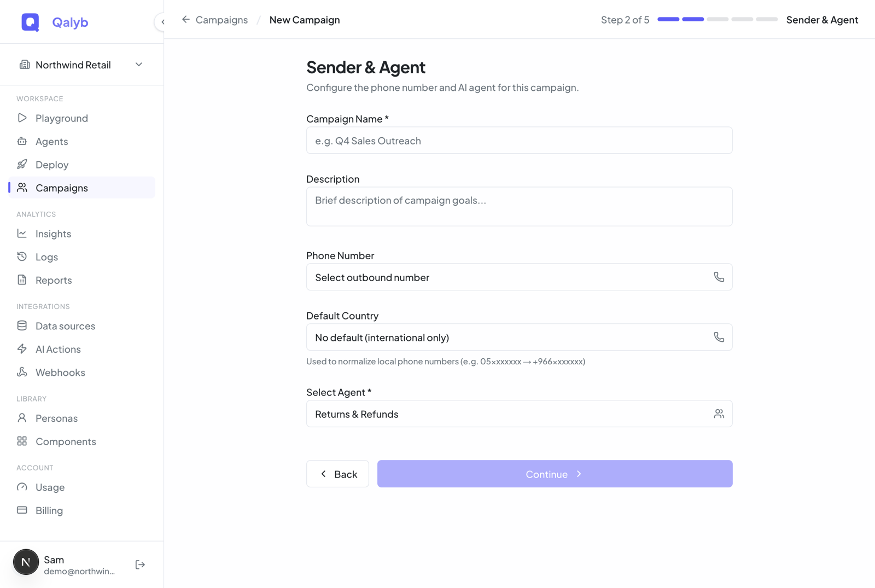Click the Campaigns people icon in sidebar
Image resolution: width=875 pixels, height=588 pixels.
22,188
